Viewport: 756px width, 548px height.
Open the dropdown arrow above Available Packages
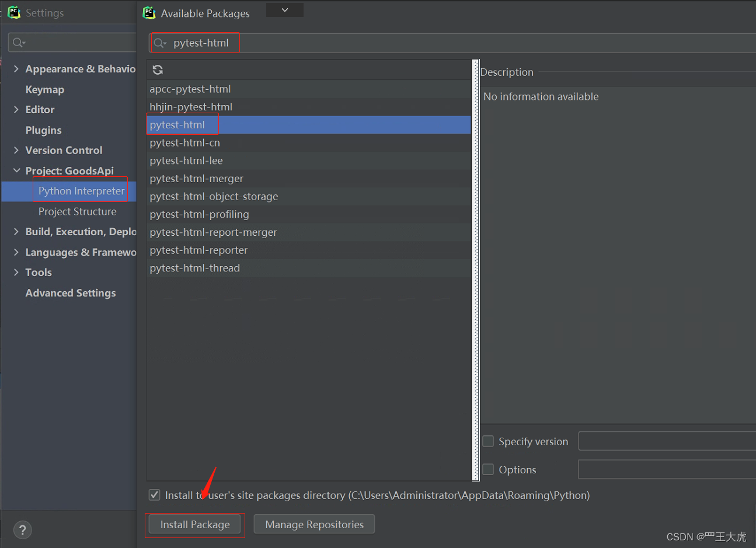click(285, 10)
